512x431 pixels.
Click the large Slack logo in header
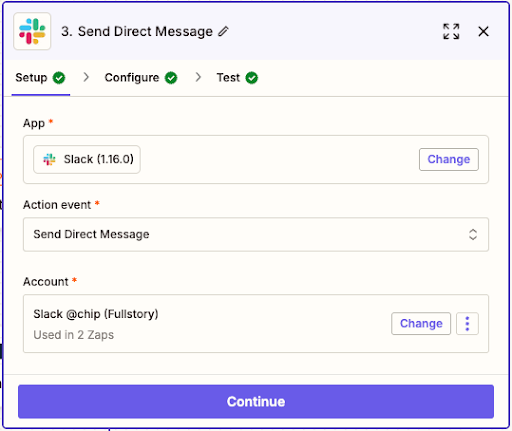point(32,31)
